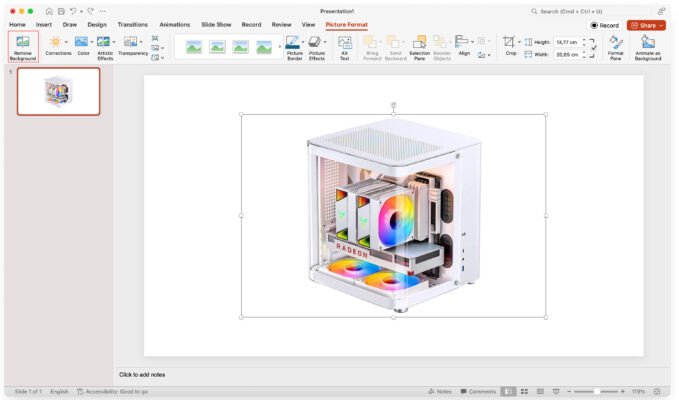This screenshot has width=679, height=400.
Task: Expand the Color dropdown arrow
Action: (92, 42)
